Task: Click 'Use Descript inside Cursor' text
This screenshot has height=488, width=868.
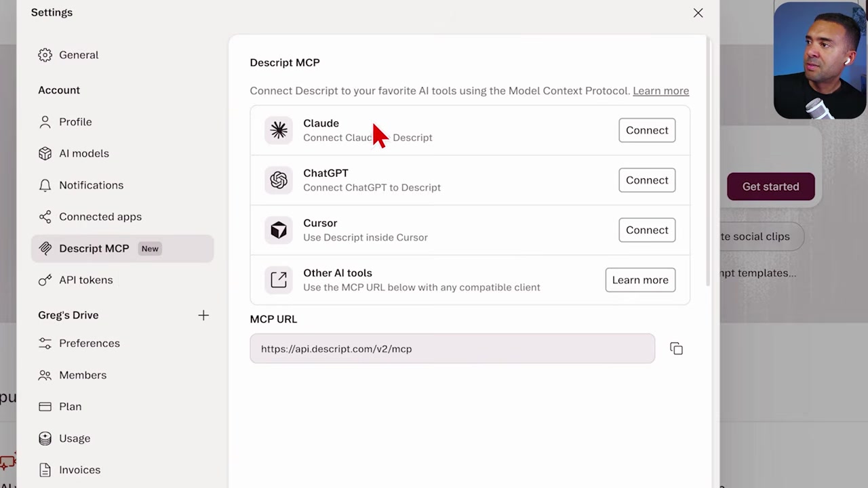Action: (366, 237)
